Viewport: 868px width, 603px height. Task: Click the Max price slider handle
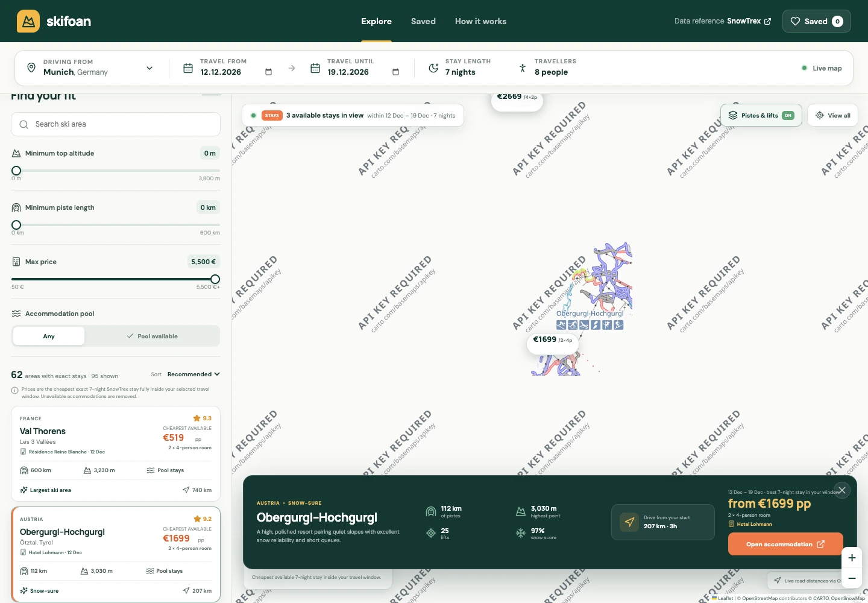point(215,279)
